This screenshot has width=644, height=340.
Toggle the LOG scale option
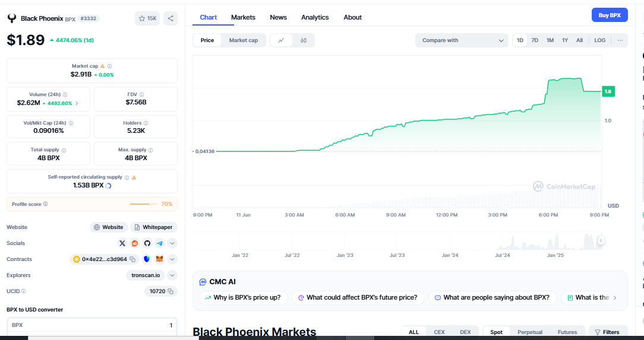point(599,40)
